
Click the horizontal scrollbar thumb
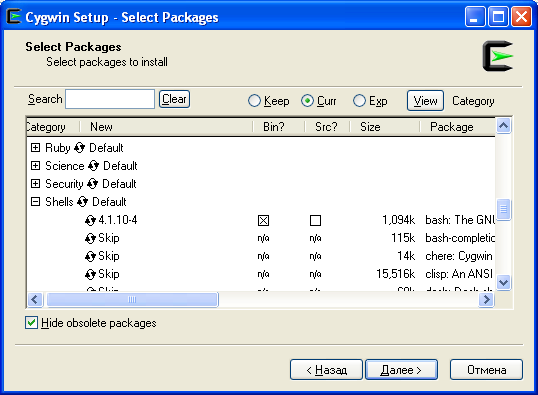[x=132, y=300]
